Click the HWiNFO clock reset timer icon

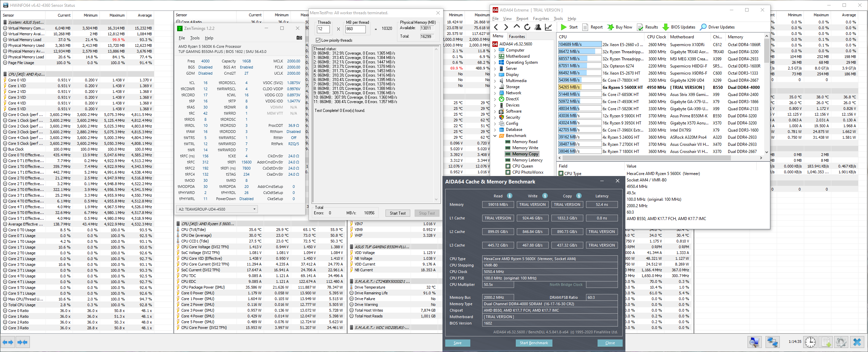click(x=810, y=342)
